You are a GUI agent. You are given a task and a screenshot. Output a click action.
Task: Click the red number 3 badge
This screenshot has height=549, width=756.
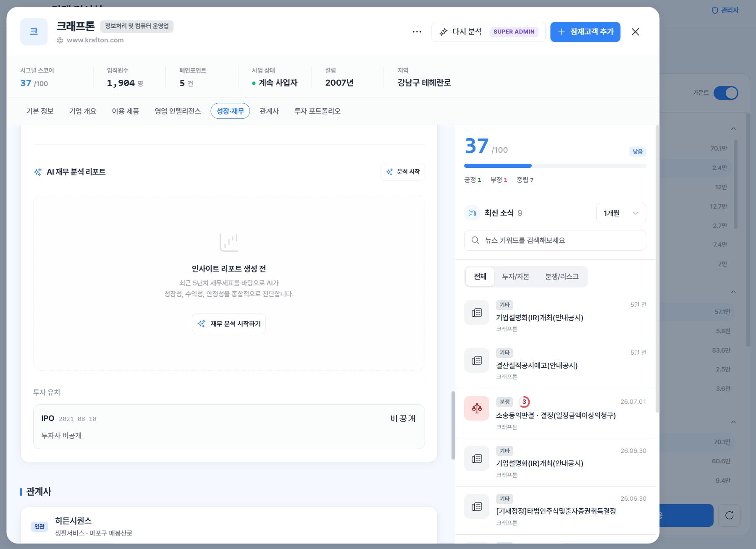tap(524, 402)
